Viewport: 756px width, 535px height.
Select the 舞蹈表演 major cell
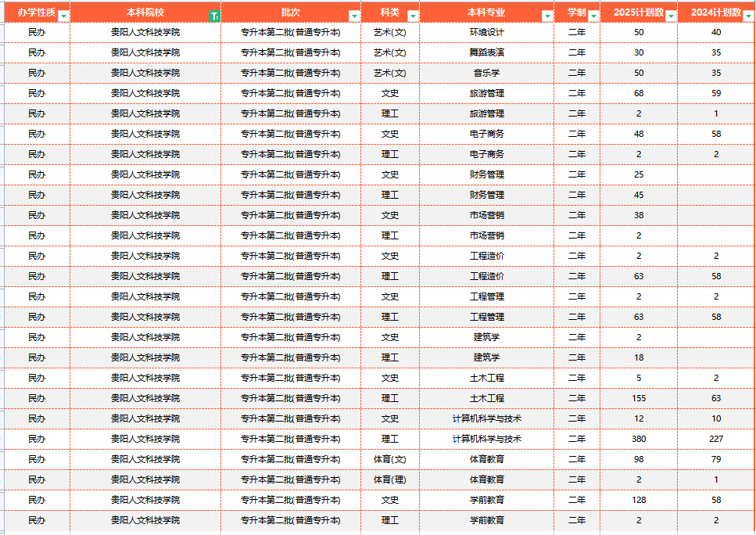[x=486, y=52]
